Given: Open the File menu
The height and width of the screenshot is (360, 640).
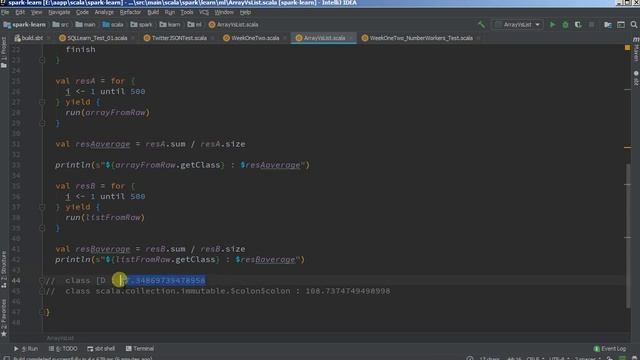Looking at the screenshot, I should pos(5,13).
